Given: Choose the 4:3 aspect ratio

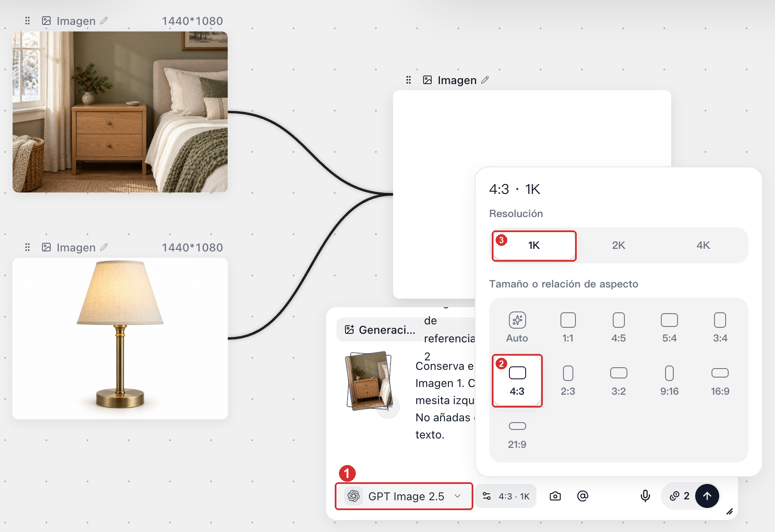Looking at the screenshot, I should (517, 381).
